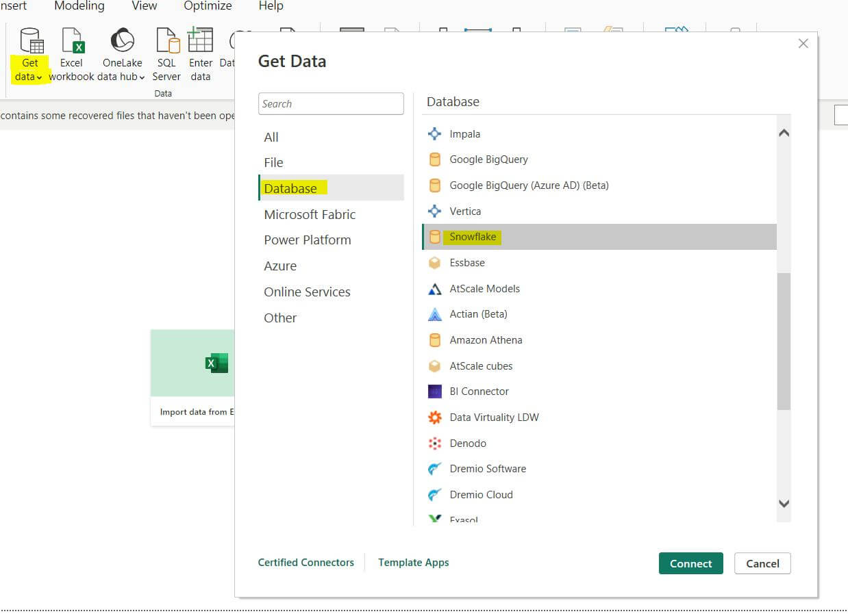Select the AtScale Models icon
This screenshot has width=848, height=616.
click(x=434, y=289)
